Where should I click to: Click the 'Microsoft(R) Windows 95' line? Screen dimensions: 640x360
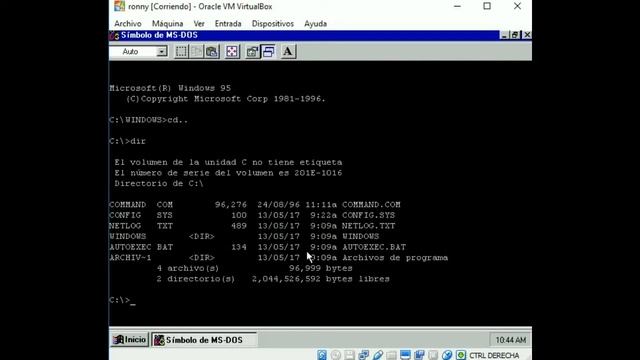(x=170, y=88)
